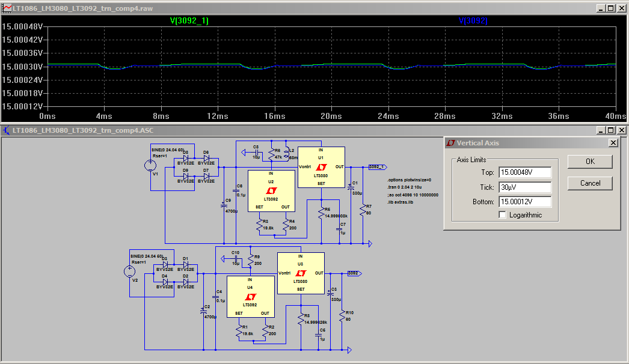Click the U2 LT3092 current source symbol
Screen dimensions: 629x364
[271, 191]
